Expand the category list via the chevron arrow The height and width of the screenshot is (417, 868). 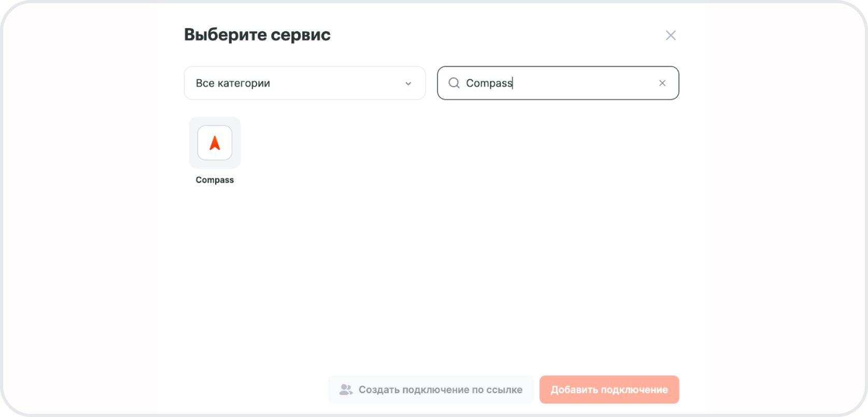click(x=408, y=84)
